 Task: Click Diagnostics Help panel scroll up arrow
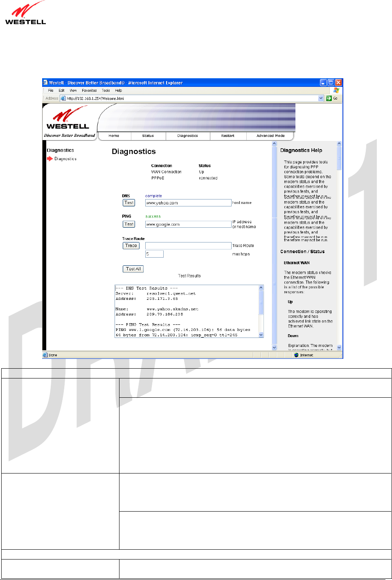click(339, 144)
